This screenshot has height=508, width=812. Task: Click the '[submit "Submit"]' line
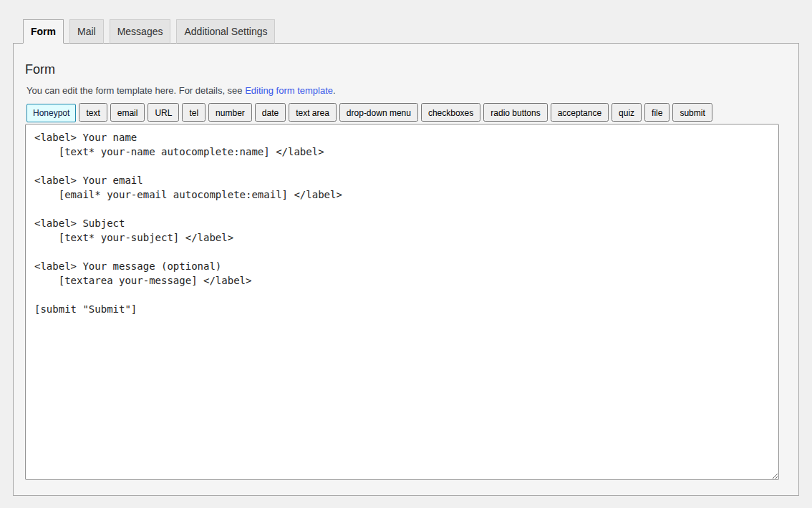pos(85,309)
